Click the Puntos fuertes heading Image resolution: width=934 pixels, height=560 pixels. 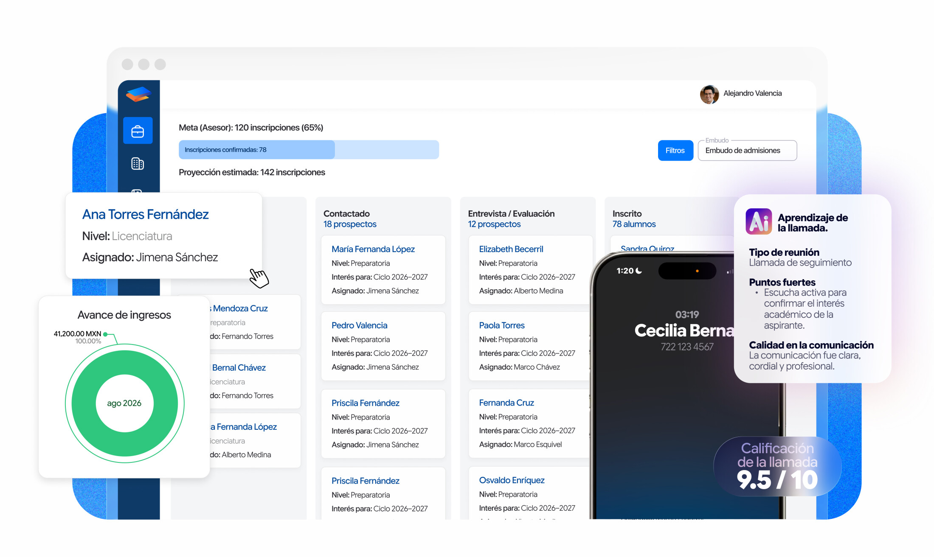(782, 283)
